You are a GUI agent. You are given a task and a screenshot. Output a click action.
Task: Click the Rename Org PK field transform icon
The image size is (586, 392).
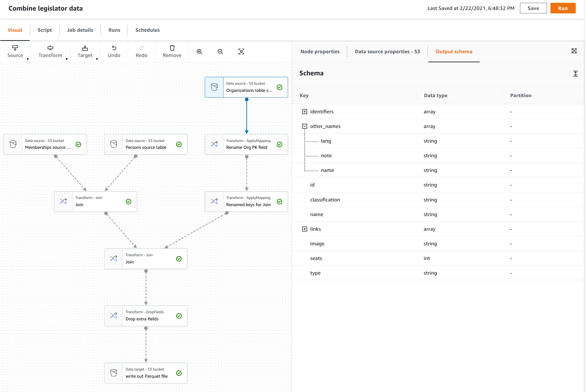(x=214, y=144)
